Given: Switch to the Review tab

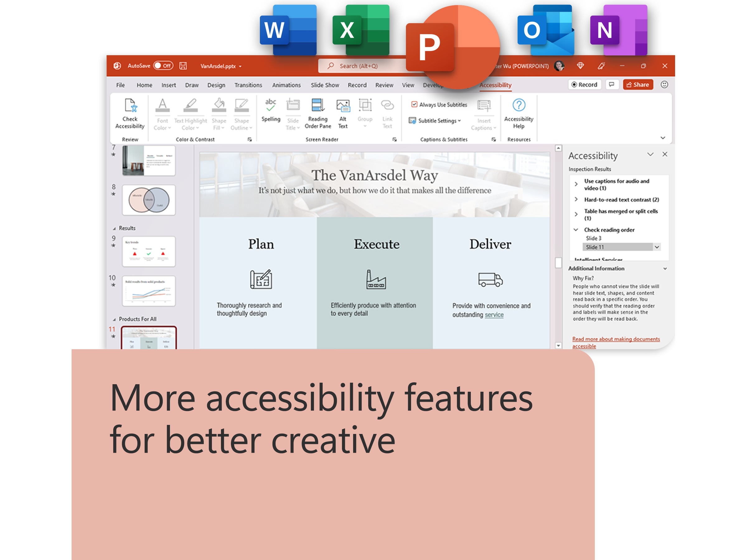Looking at the screenshot, I should [384, 85].
